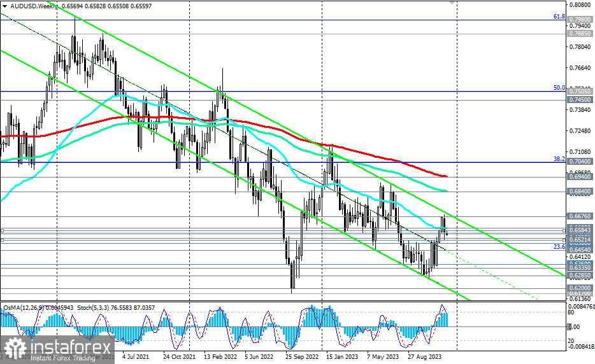Click the 0.75050 price level tag

tap(580, 91)
